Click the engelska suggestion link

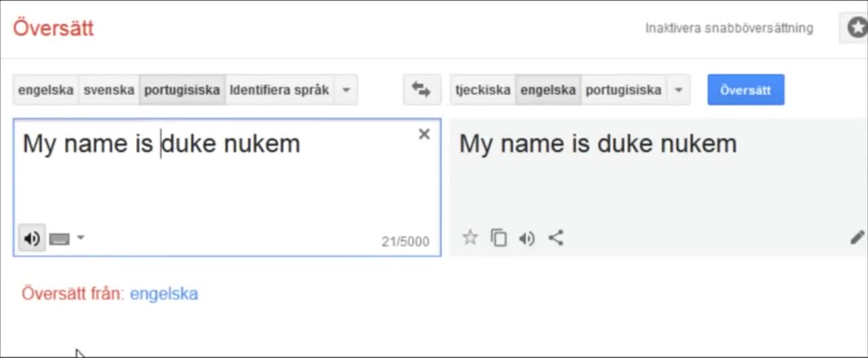pos(164,294)
